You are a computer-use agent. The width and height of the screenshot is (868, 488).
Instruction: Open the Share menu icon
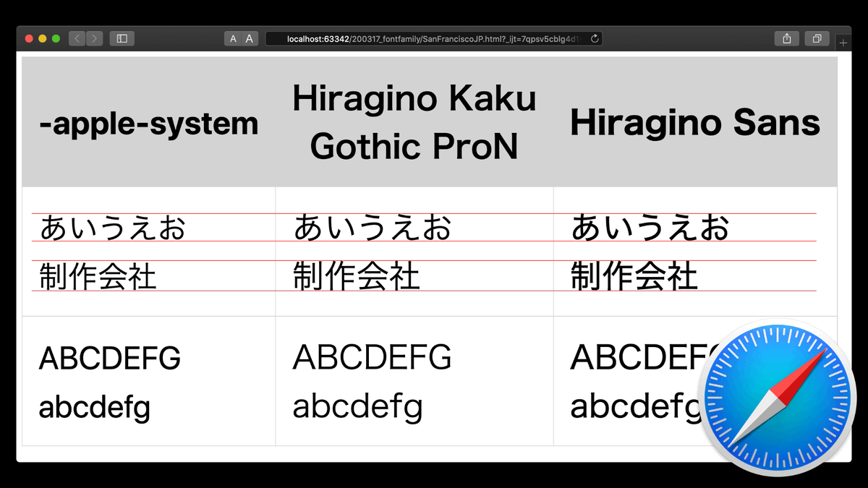(x=786, y=39)
